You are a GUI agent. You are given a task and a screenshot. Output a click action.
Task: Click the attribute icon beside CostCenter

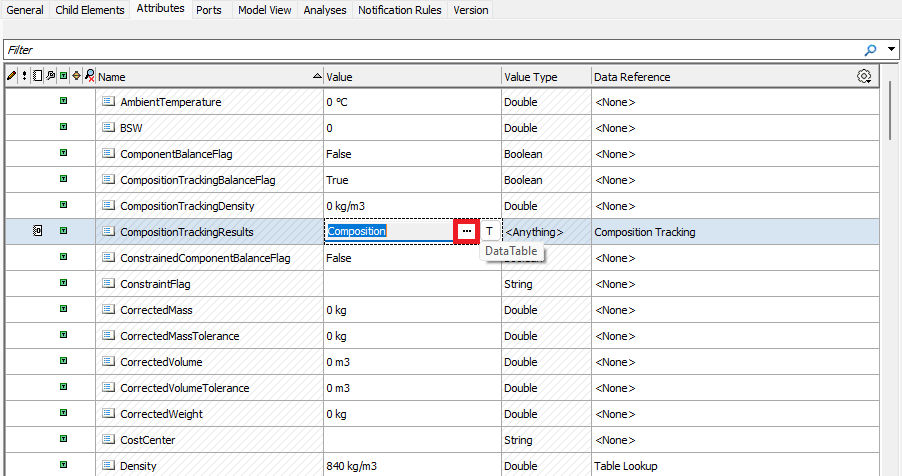(108, 439)
